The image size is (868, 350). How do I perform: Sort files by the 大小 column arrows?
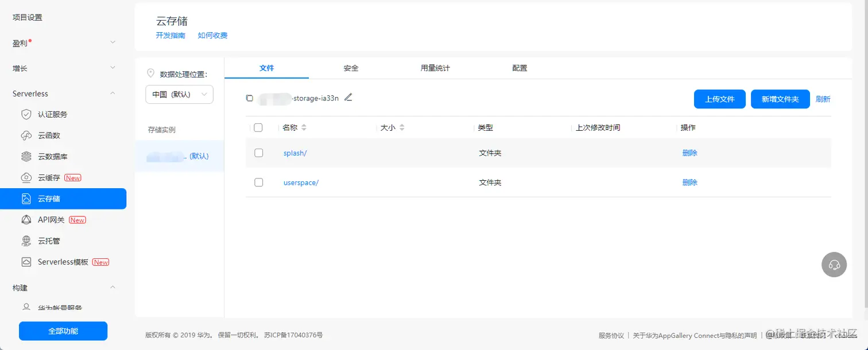(402, 127)
